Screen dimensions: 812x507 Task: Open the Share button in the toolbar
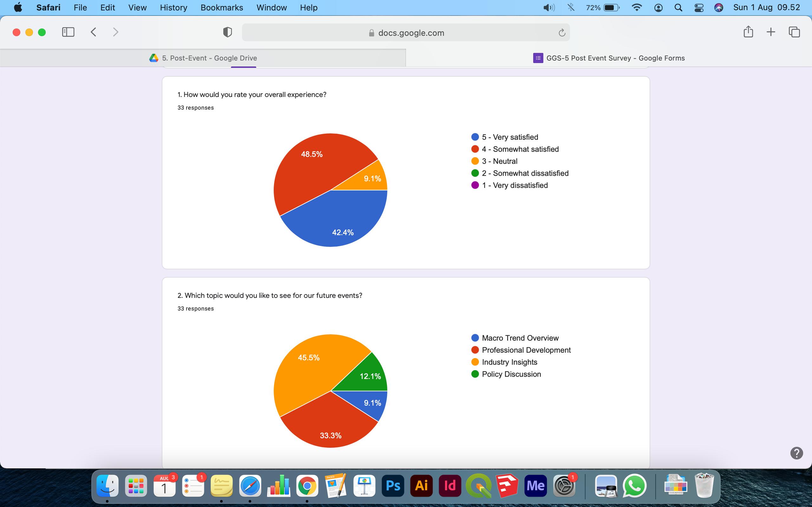point(748,32)
